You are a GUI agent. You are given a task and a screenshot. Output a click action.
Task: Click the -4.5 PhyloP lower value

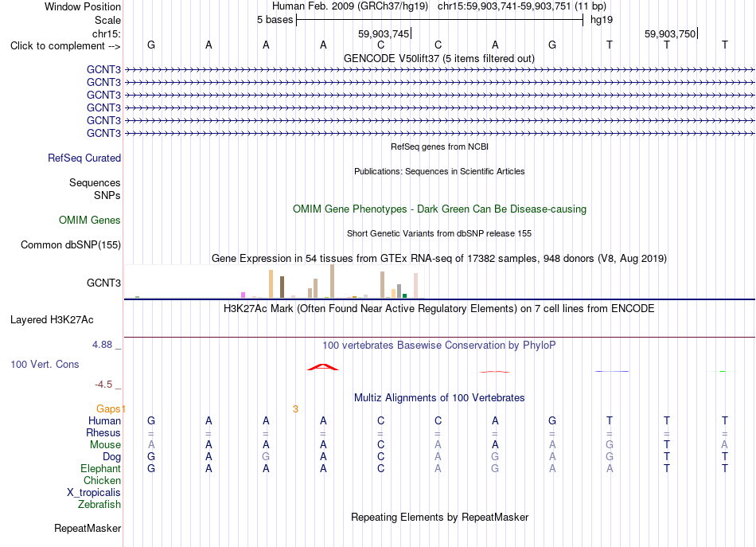(x=103, y=385)
